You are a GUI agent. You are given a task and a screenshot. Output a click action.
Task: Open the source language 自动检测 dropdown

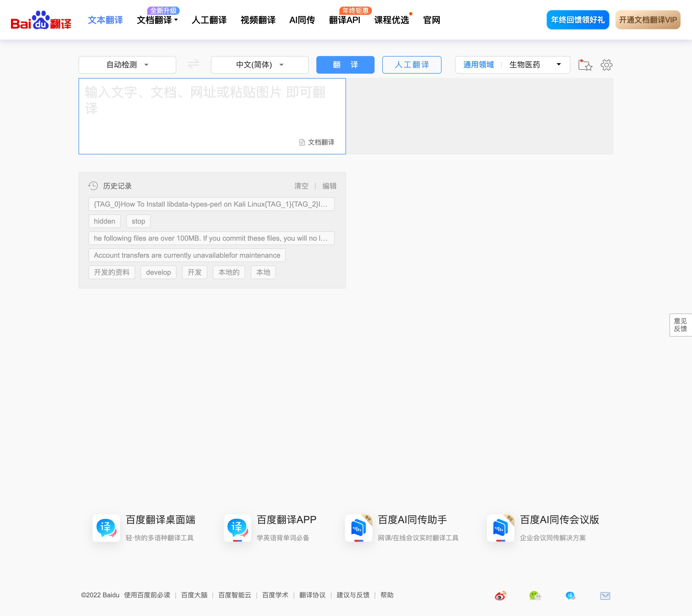point(127,65)
